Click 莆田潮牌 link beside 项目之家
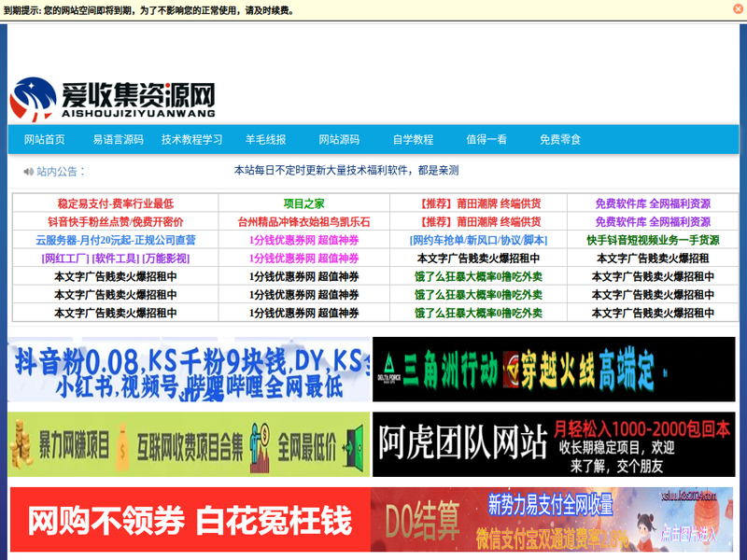 478,203
